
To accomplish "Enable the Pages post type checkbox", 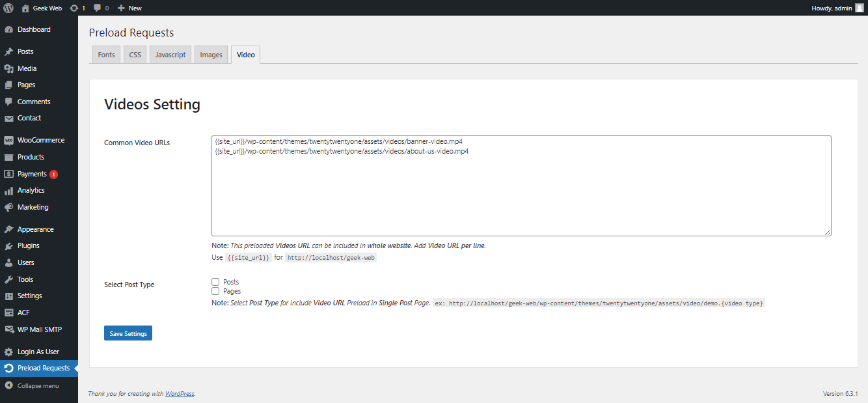I will (x=215, y=291).
